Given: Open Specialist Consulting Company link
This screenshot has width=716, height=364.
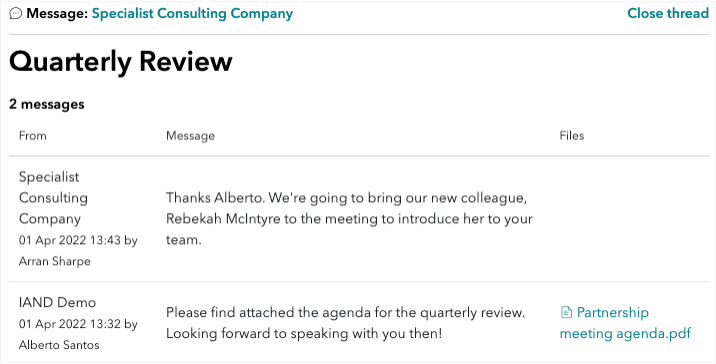Looking at the screenshot, I should pyautogui.click(x=192, y=13).
